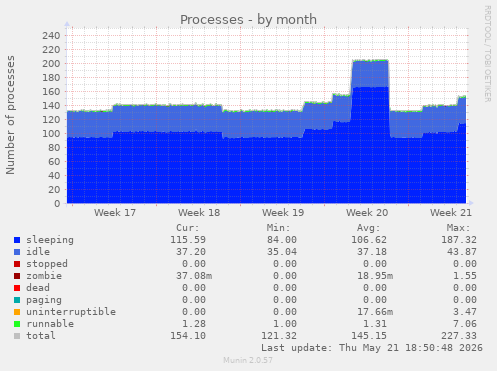Click the total legend color swatch
The width and height of the screenshot is (497, 371).
click(17, 336)
